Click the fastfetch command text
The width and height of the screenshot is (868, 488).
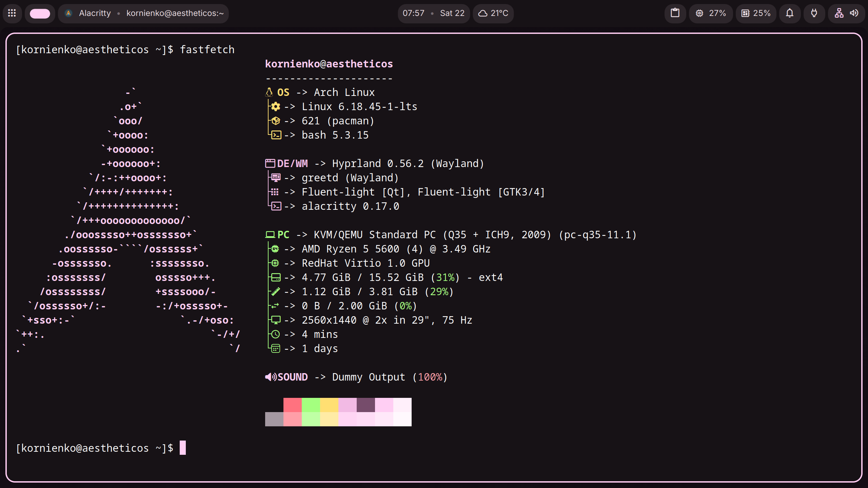207,49
